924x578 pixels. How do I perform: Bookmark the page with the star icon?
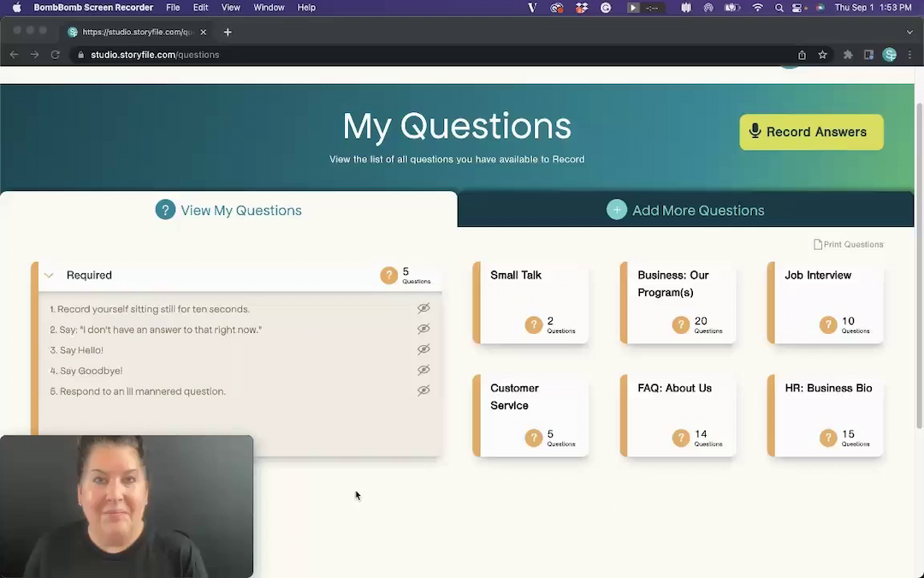coord(823,54)
